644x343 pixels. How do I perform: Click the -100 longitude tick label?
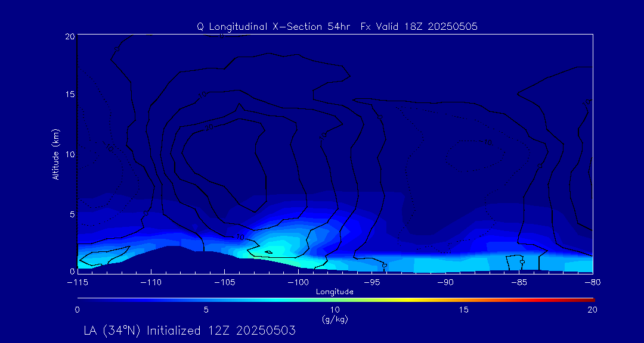click(298, 283)
